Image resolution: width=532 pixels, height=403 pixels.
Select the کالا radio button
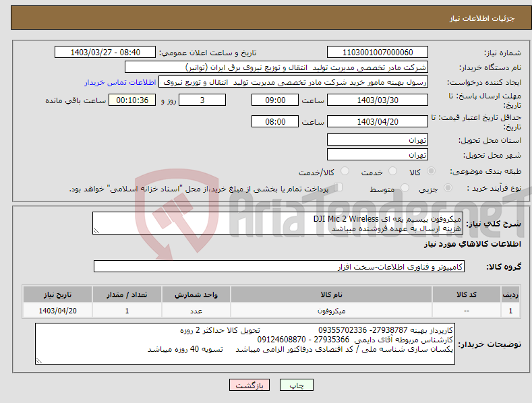pos(431,171)
